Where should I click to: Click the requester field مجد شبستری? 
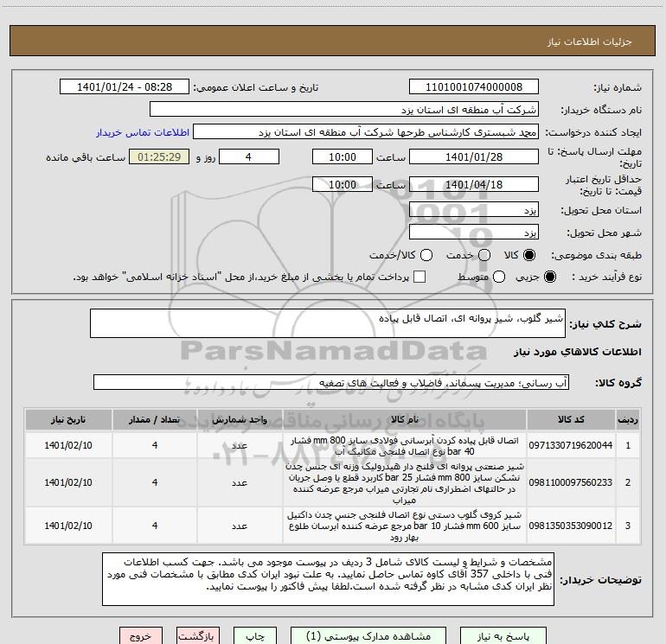pos(366,132)
